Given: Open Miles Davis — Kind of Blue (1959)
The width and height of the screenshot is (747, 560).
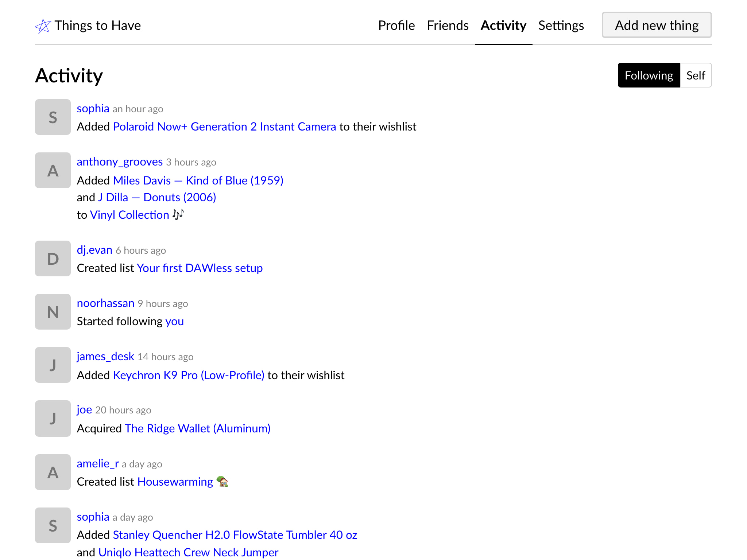Looking at the screenshot, I should pyautogui.click(x=198, y=180).
